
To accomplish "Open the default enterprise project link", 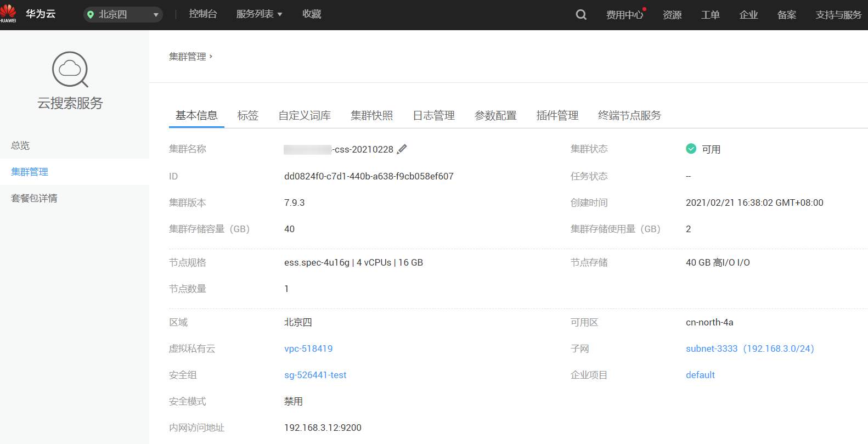I will coord(700,375).
